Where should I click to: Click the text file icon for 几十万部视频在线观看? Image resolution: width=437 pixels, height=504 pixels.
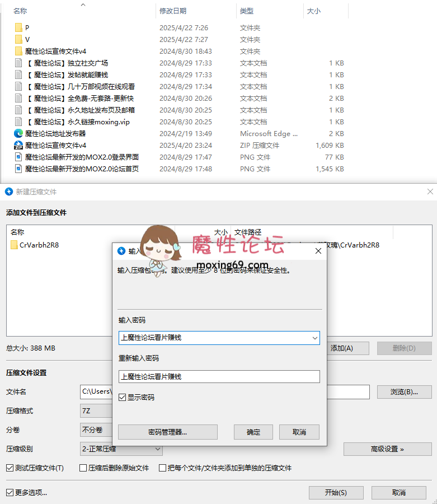[18, 86]
